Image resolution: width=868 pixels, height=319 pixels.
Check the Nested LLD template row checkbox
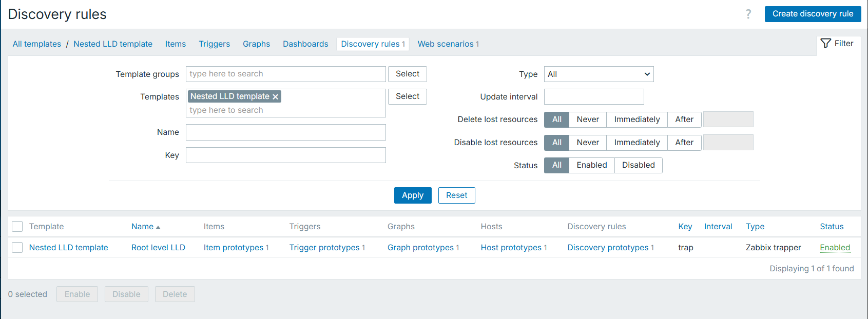[17, 248]
